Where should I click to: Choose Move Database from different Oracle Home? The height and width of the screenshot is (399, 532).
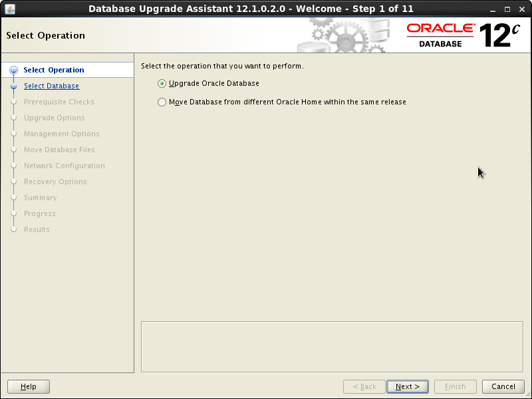161,102
